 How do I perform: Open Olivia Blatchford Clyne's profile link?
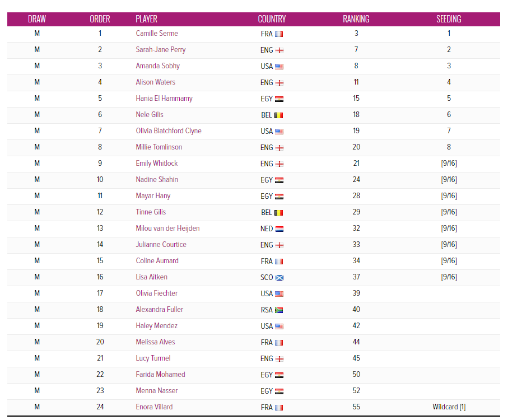coord(169,131)
